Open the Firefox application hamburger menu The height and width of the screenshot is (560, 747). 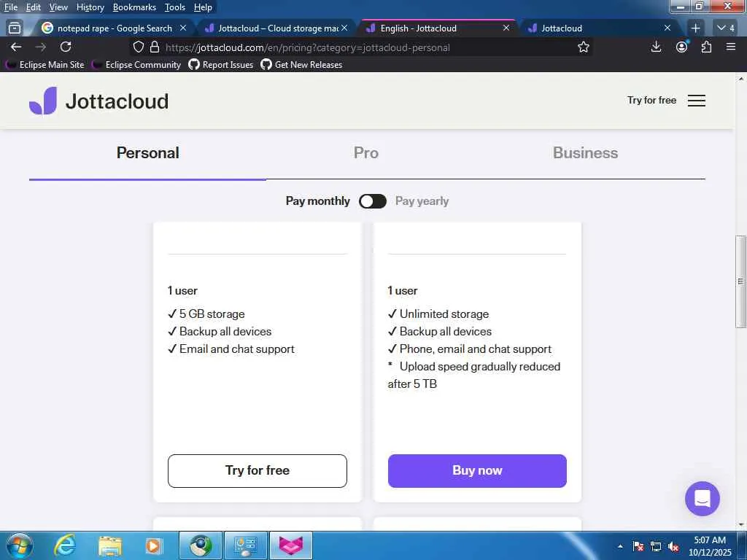731,47
